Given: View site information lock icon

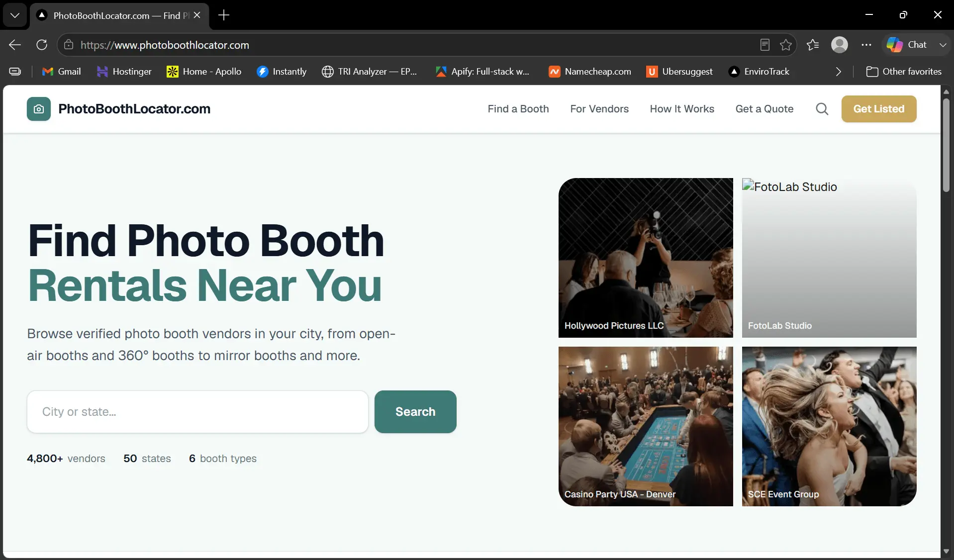Looking at the screenshot, I should click(x=69, y=45).
